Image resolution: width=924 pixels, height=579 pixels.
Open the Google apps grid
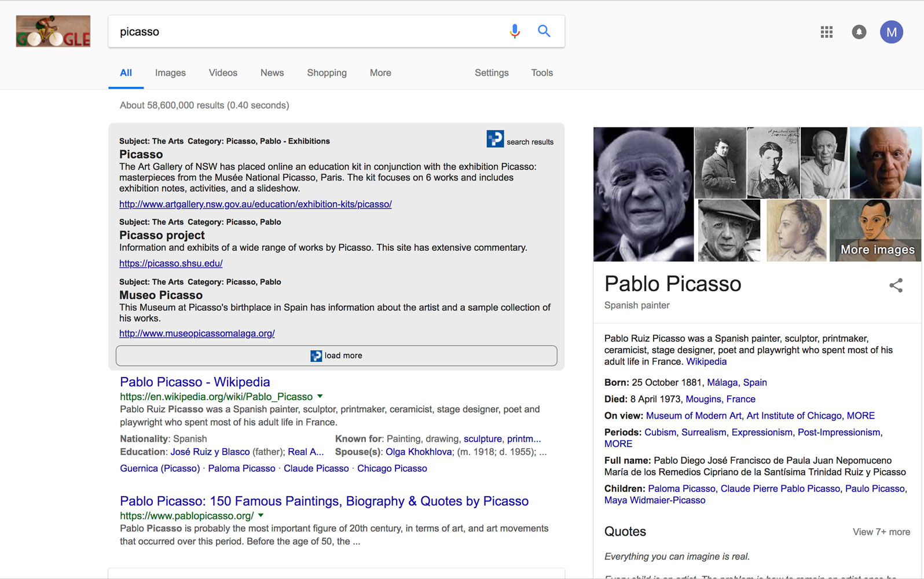click(826, 32)
